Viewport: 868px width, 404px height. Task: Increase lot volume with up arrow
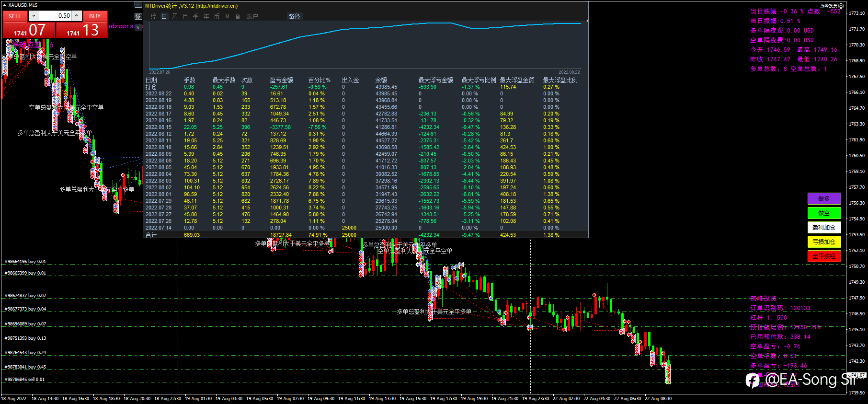76,16
